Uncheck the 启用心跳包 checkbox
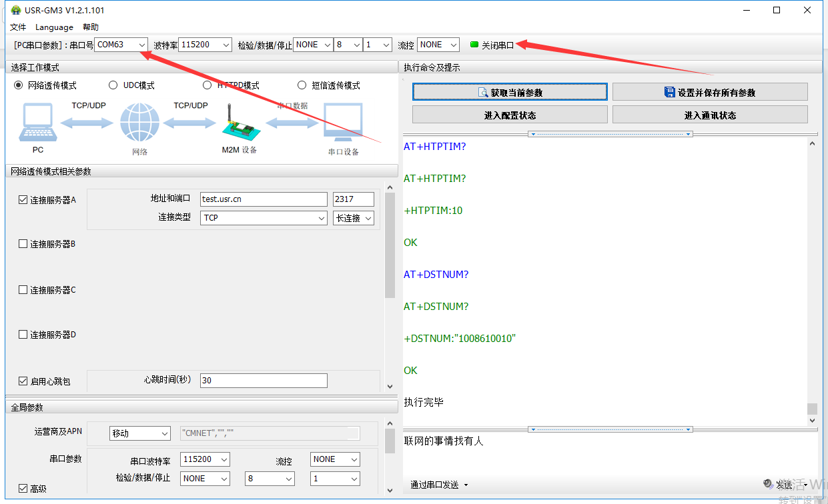The width and height of the screenshot is (828, 504). [x=23, y=381]
